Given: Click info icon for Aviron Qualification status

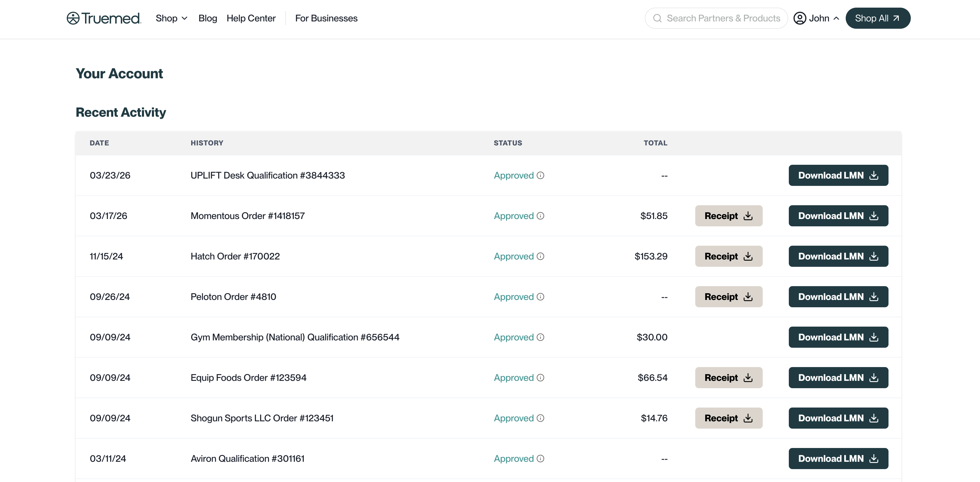Looking at the screenshot, I should [x=540, y=459].
